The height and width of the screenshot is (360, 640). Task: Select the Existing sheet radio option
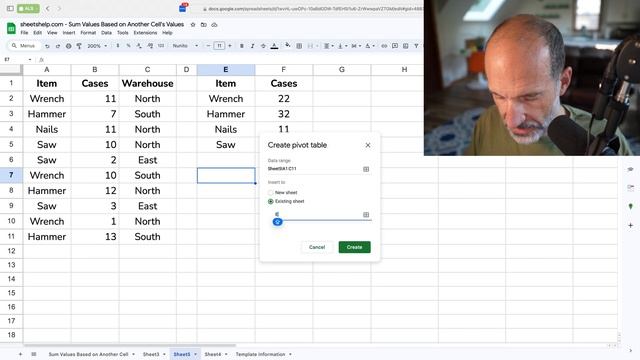271,201
